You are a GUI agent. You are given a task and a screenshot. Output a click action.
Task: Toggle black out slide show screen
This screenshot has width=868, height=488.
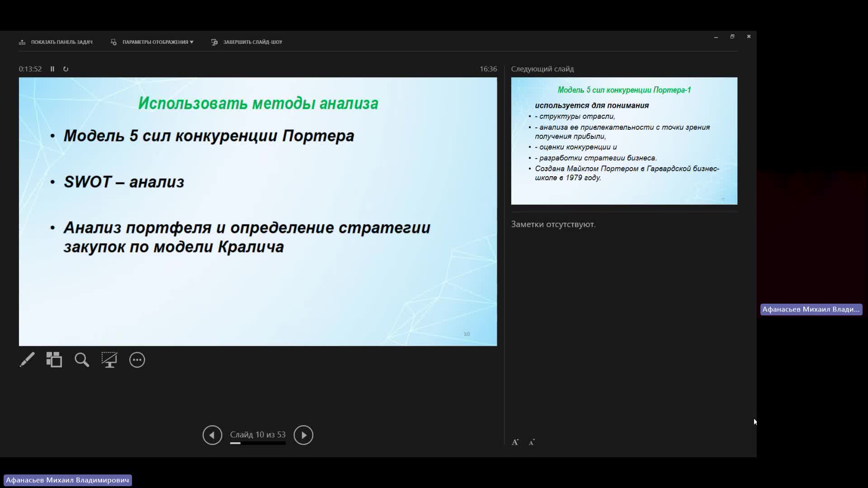coord(109,360)
